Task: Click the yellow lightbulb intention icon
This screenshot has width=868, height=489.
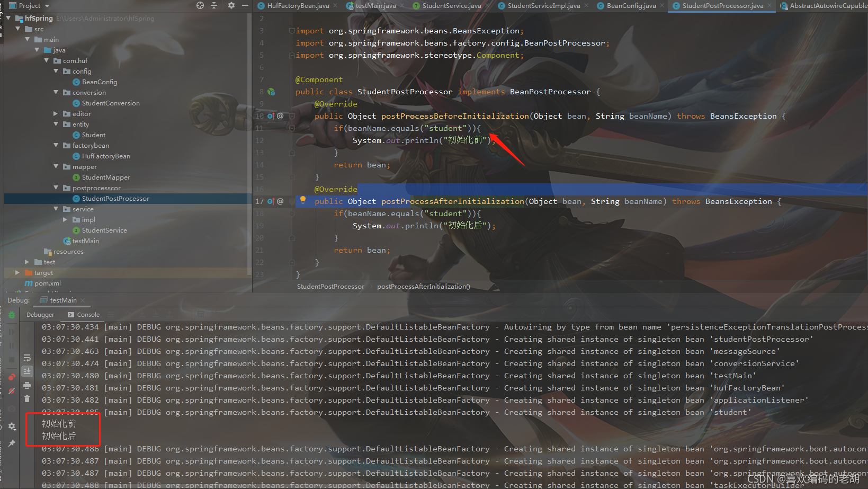Action: coord(303,200)
